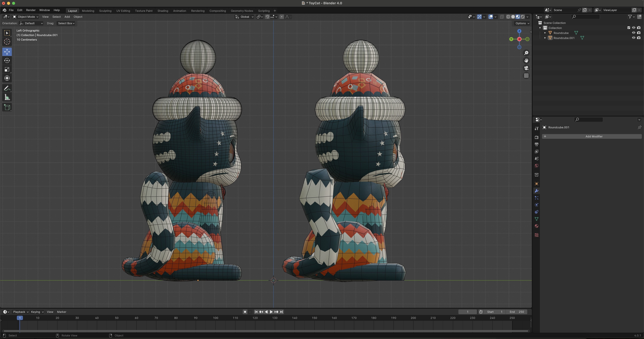Open the File menu
644x339 pixels.
[x=11, y=10]
